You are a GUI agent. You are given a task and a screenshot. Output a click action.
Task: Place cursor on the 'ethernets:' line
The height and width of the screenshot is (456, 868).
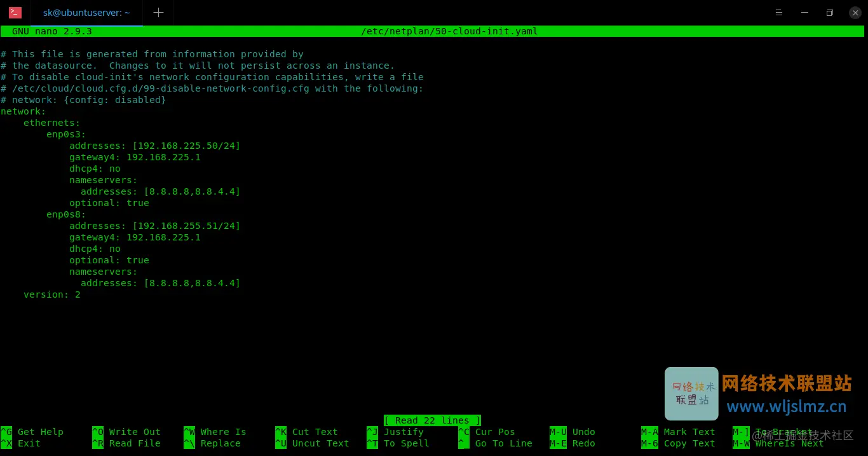[x=52, y=123]
